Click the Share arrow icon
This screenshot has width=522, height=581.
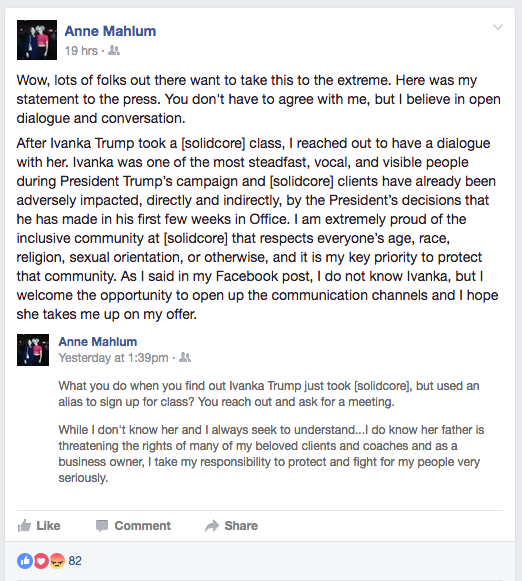tap(212, 526)
